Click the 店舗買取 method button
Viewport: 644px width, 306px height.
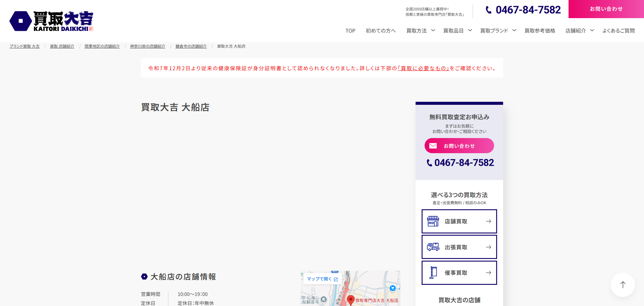point(459,221)
